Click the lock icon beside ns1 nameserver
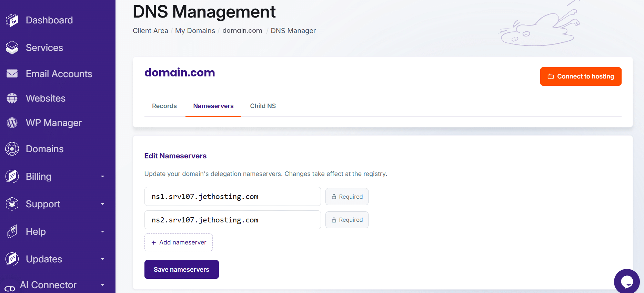Viewport: 644px width, 293px height. tap(334, 197)
